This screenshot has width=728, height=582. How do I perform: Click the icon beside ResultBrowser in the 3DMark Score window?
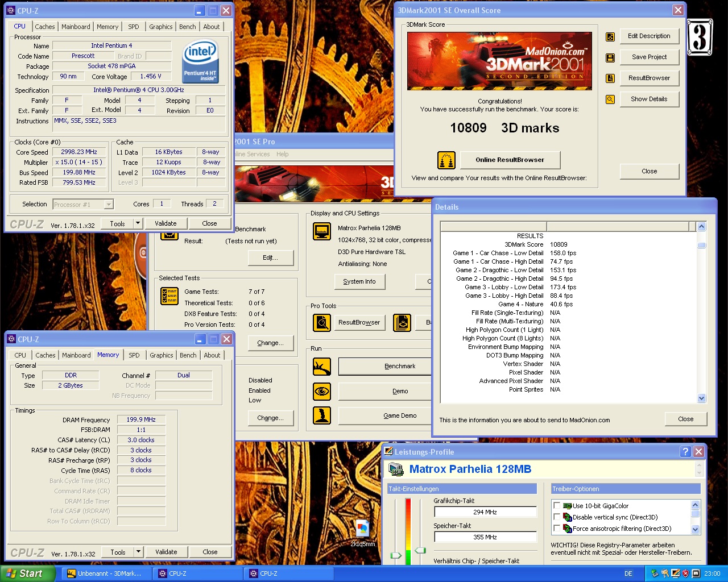coord(610,78)
